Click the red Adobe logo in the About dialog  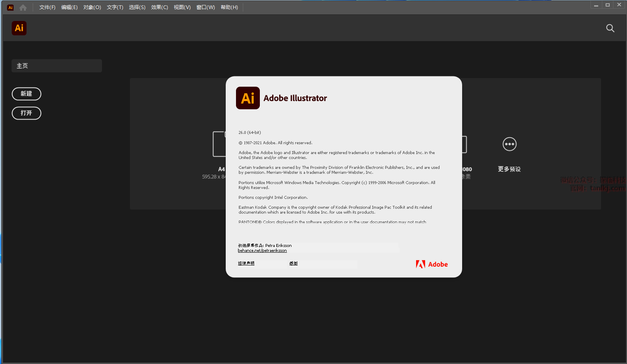(x=432, y=264)
